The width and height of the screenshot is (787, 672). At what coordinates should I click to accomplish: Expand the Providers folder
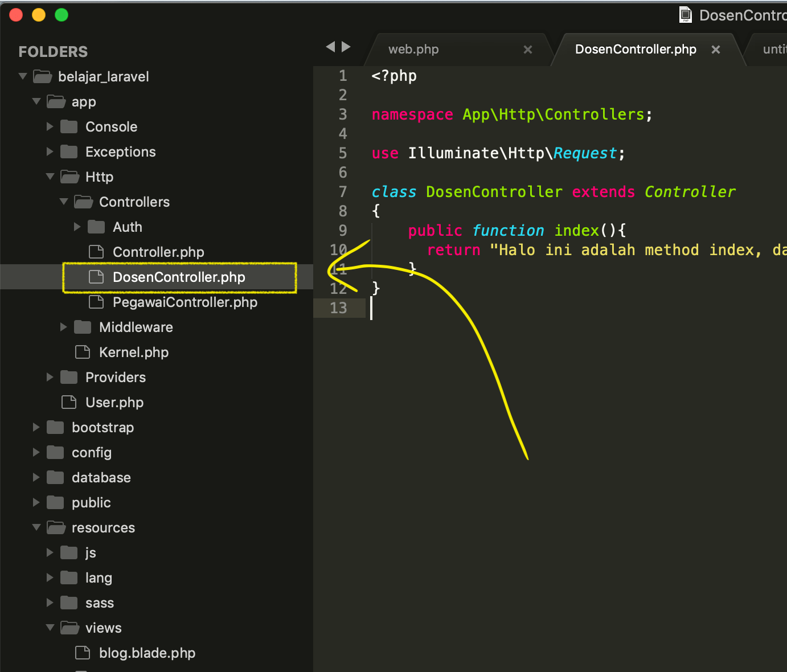pyautogui.click(x=50, y=377)
